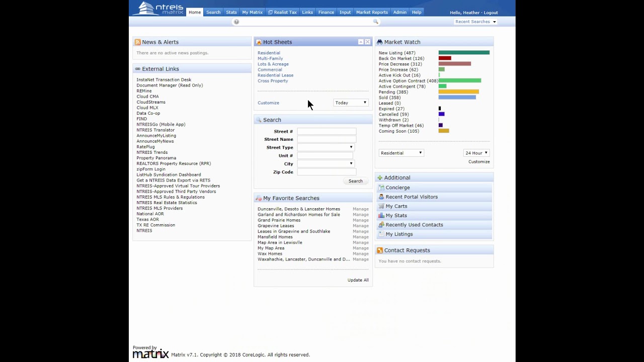The width and height of the screenshot is (644, 362).
Task: Click the help icon in the speed bar
Action: (x=236, y=22)
